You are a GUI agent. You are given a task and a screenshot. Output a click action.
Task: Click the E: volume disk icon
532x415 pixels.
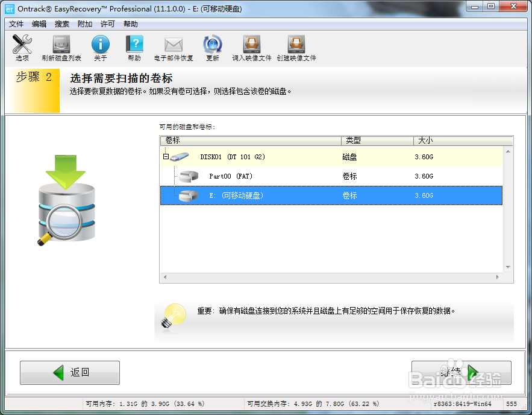[189, 195]
